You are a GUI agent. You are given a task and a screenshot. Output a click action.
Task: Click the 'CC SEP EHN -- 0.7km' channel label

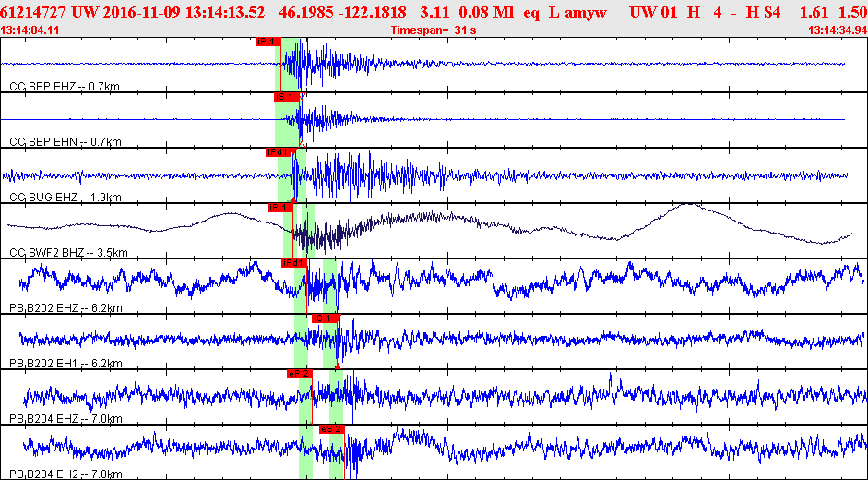[65, 142]
